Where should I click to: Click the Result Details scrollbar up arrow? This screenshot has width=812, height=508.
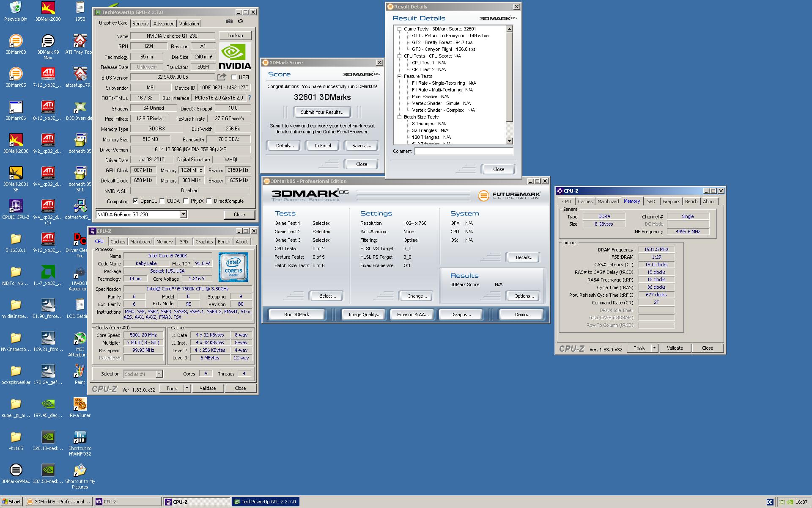point(509,29)
